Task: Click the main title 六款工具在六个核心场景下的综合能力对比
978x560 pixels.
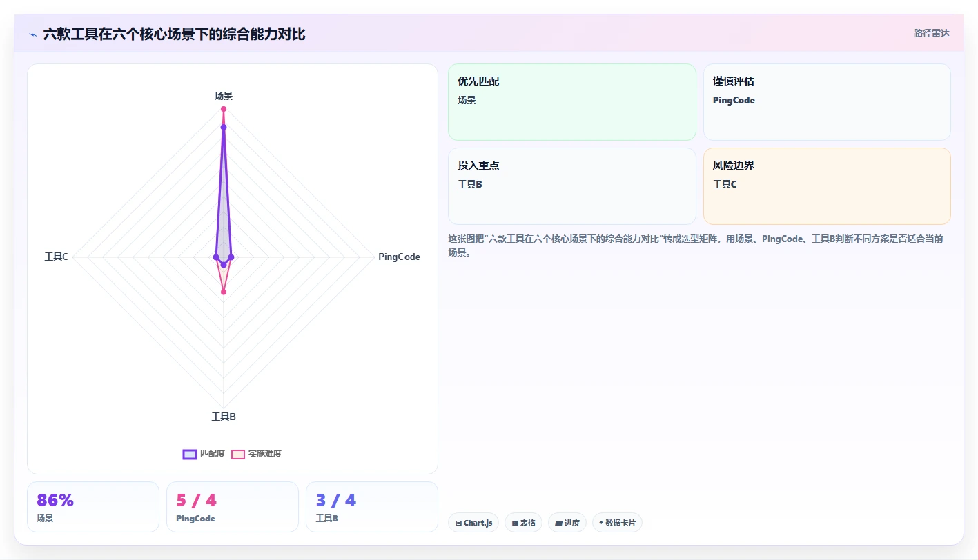Action: pos(174,34)
